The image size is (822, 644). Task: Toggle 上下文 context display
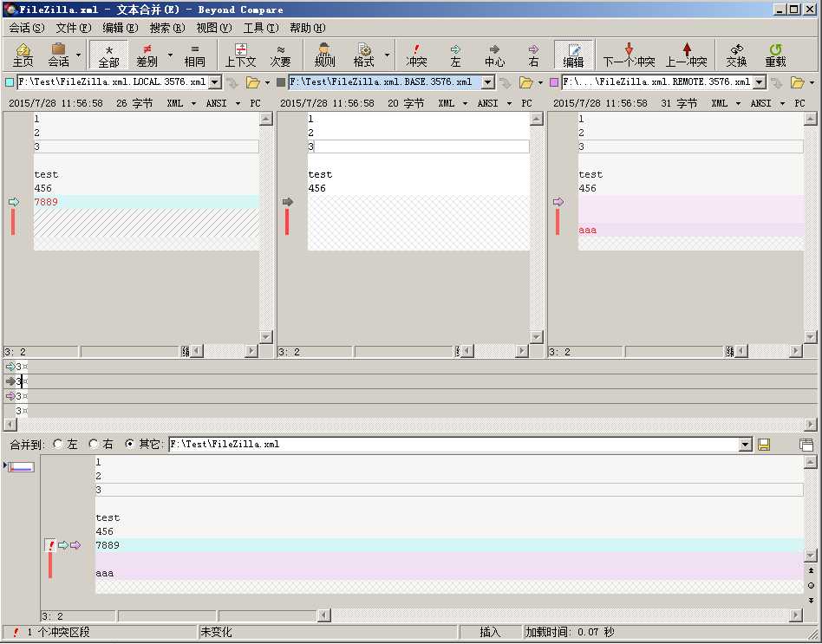click(x=241, y=55)
